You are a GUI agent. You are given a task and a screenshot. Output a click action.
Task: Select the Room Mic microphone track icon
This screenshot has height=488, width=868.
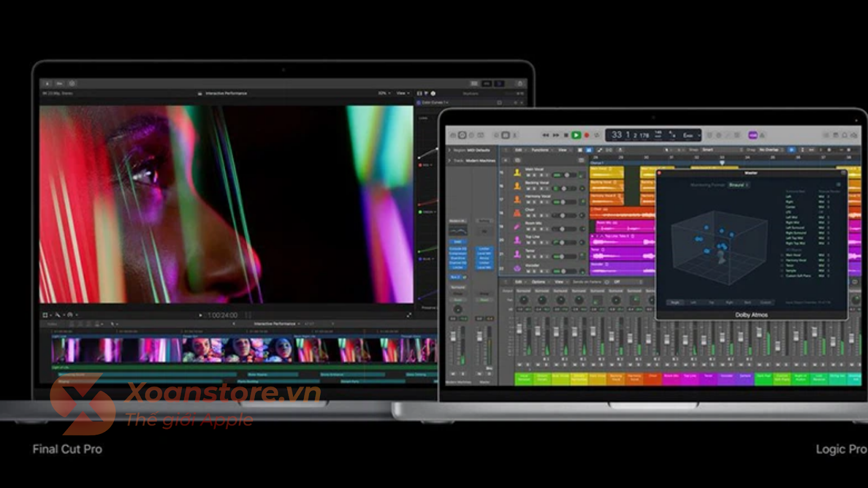click(517, 227)
